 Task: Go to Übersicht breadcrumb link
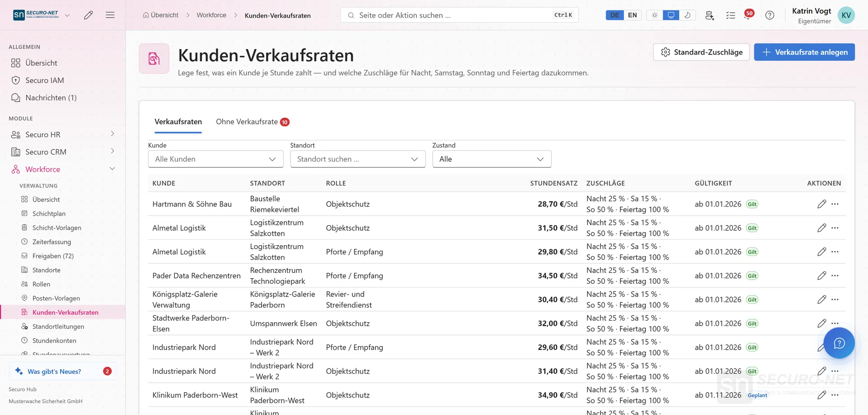click(x=161, y=15)
